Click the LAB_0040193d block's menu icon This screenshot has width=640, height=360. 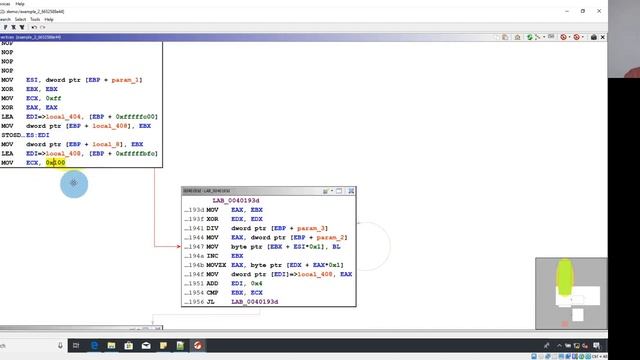click(x=326, y=191)
